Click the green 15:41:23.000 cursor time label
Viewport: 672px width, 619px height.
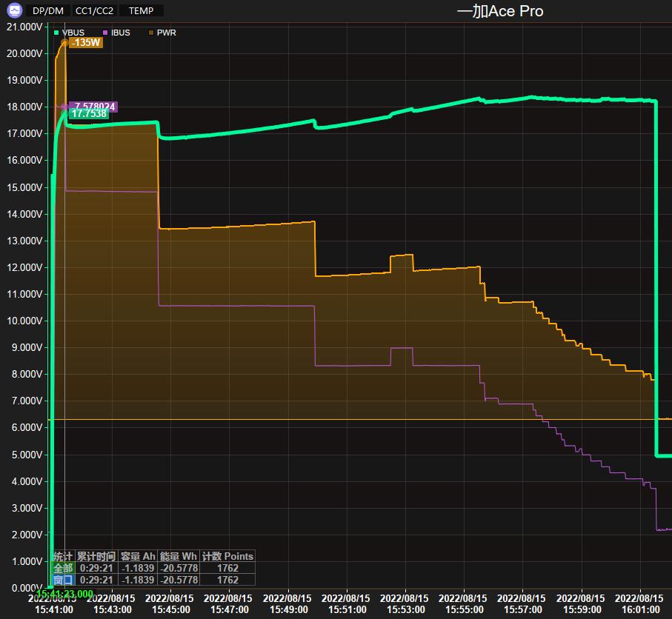click(x=64, y=594)
